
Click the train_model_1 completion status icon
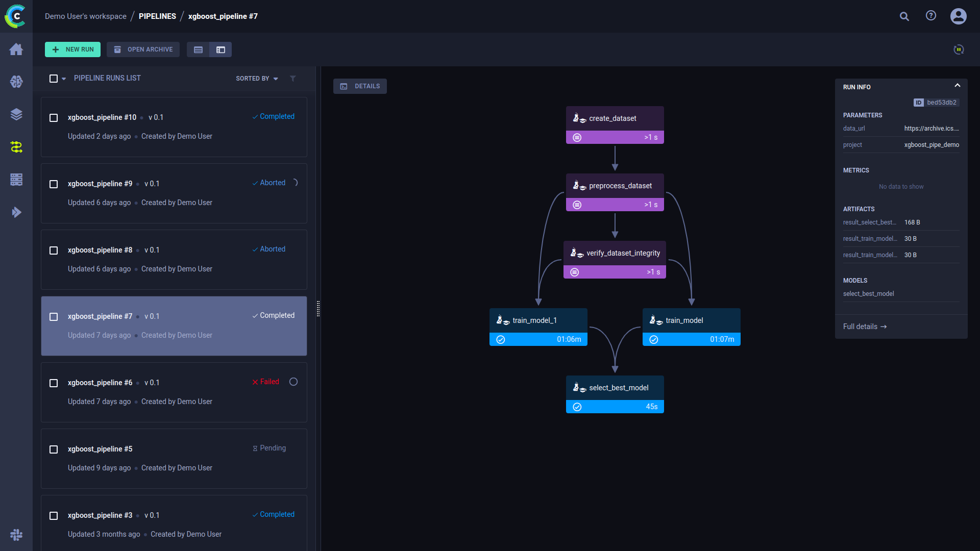point(501,339)
